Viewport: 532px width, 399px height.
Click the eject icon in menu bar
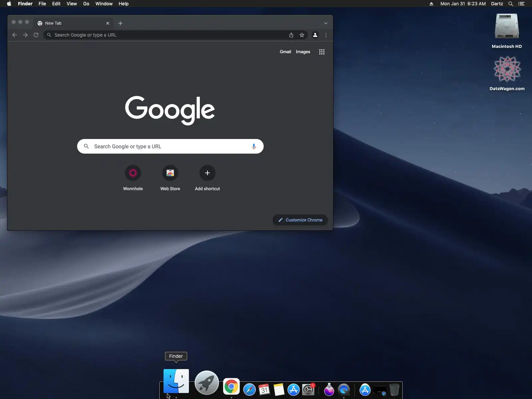point(431,4)
